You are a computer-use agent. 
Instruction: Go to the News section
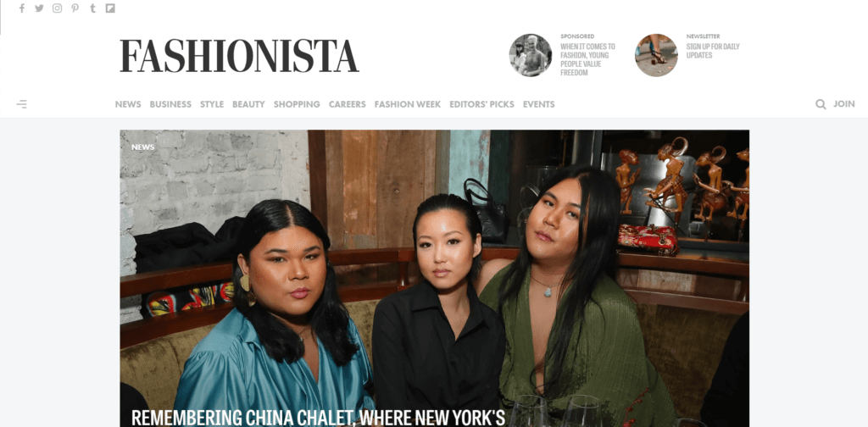coord(128,104)
